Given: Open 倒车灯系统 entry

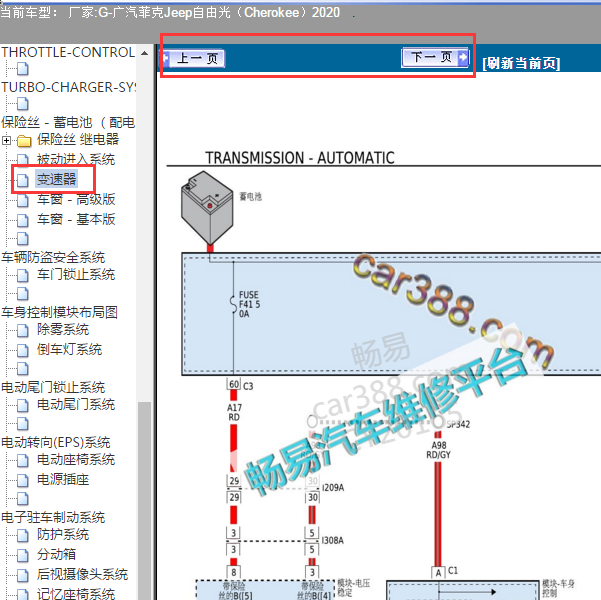Looking at the screenshot, I should (x=69, y=349).
